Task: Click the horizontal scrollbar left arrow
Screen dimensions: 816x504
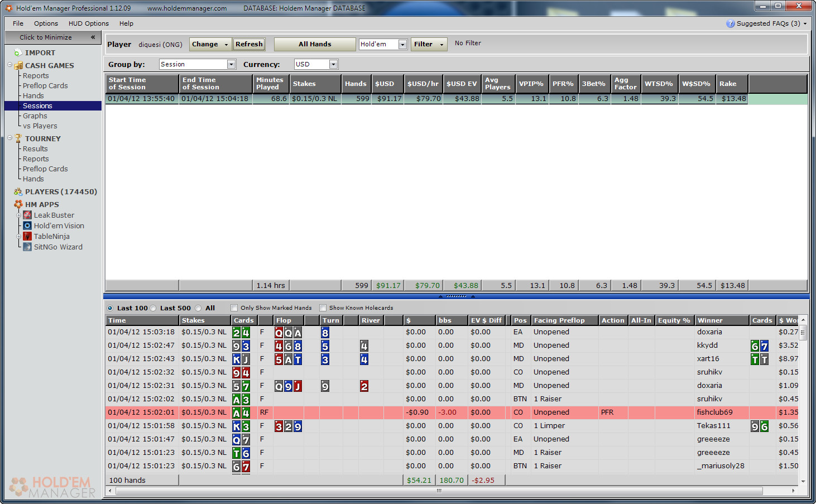Action: [110, 491]
